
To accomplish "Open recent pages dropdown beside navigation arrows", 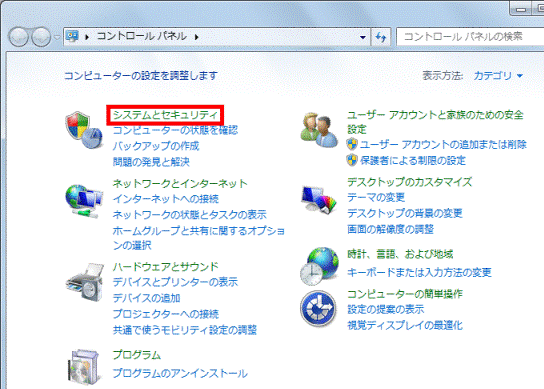I will (x=57, y=37).
